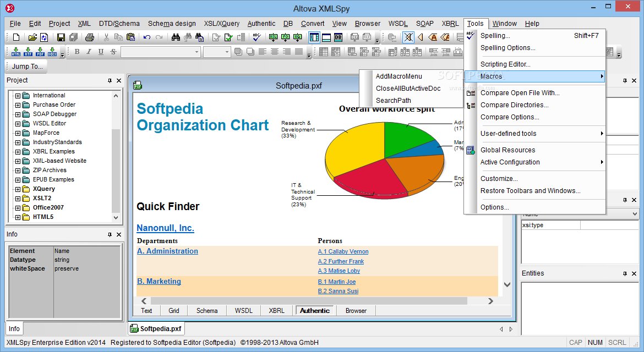Save the file with the floppy disk icon
The image size is (644, 352).
click(61, 37)
